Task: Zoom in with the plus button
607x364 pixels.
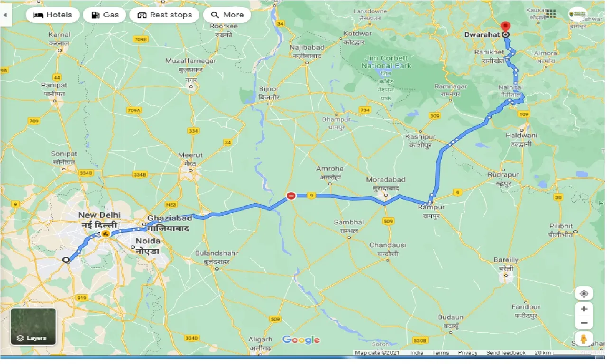Action: coord(584,309)
